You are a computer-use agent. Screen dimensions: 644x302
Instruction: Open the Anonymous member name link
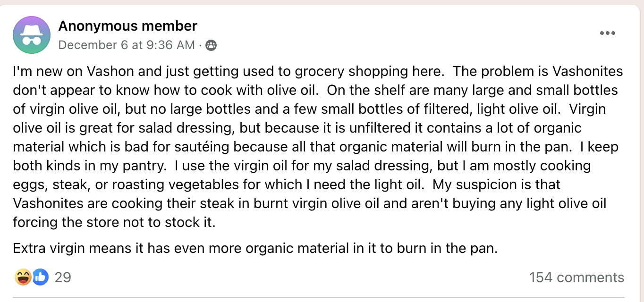(x=128, y=26)
